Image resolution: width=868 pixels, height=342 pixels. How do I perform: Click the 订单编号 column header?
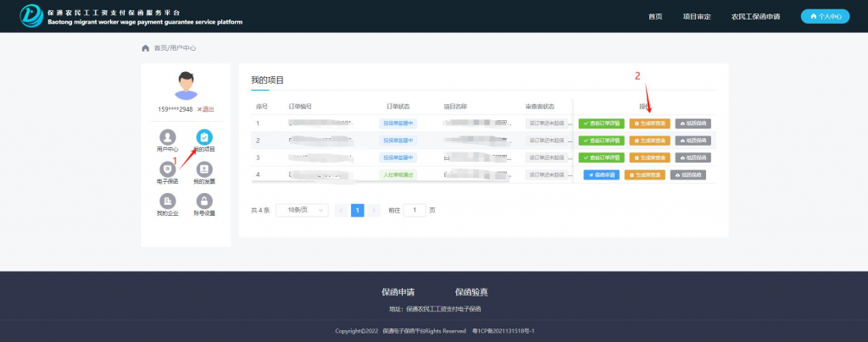coord(299,107)
